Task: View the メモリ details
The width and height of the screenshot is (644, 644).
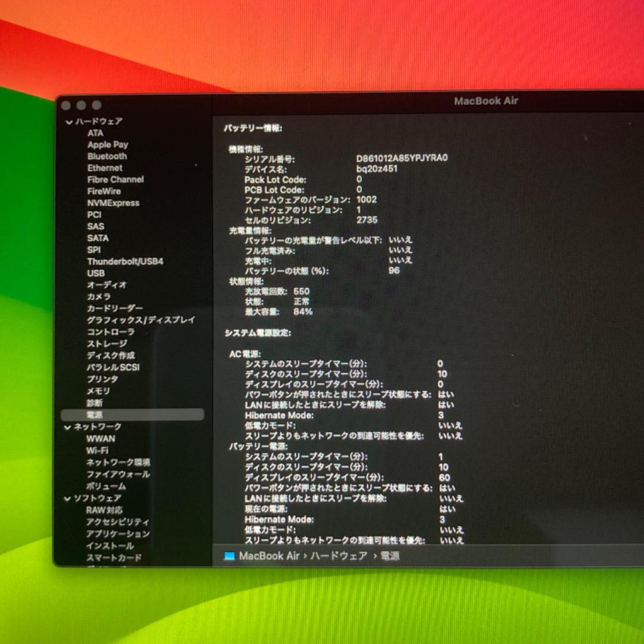Action: (98, 391)
